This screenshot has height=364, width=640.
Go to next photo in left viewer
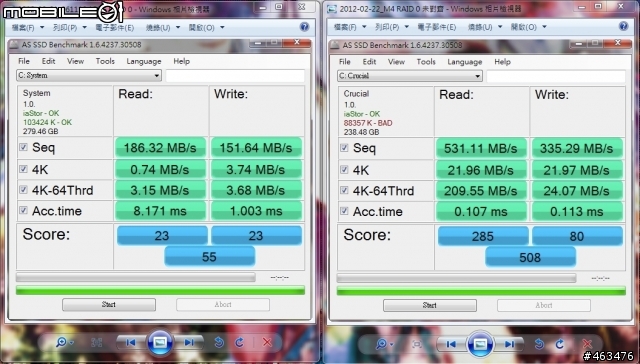(188, 342)
